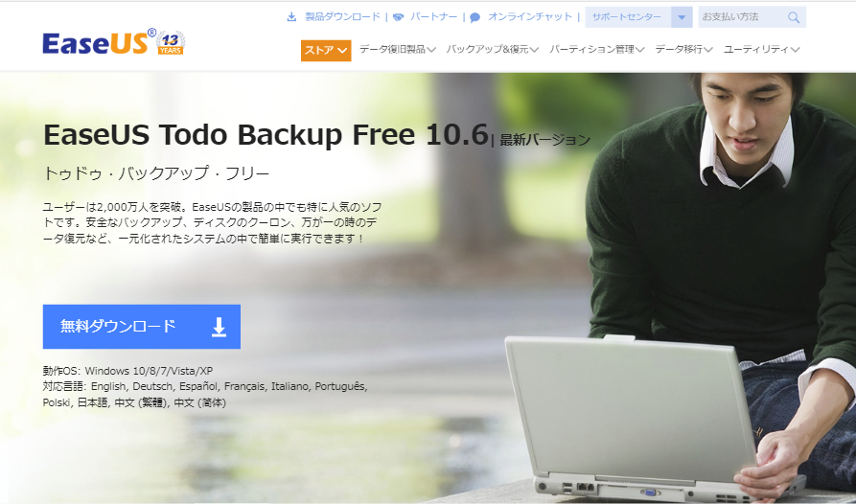Screen dimensions: 856x504
Task: Click the 13 Years anniversary badge
Action: [171, 43]
